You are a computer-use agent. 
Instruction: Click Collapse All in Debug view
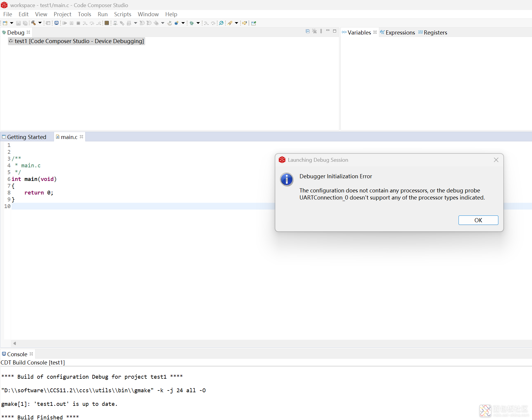[x=308, y=31]
